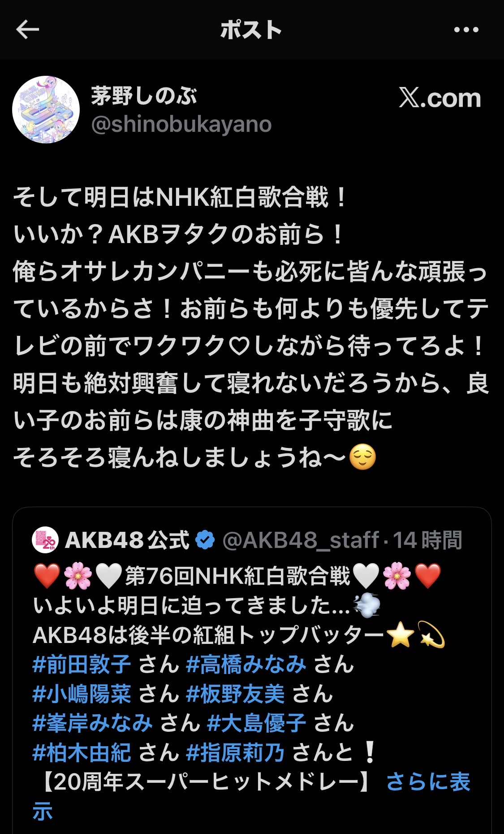This screenshot has width=504, height=834.
Task: Open hashtag #前田敦子
Action: coord(82,665)
